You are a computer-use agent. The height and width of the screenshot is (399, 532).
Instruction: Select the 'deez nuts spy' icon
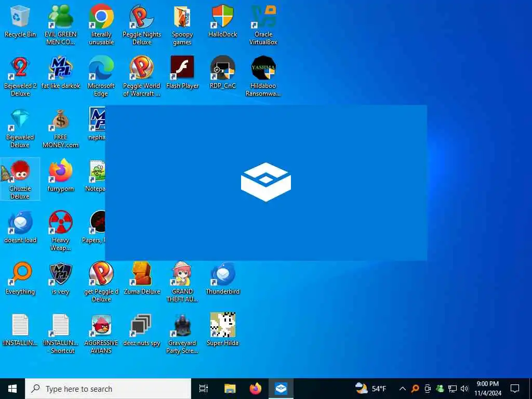pos(141,330)
